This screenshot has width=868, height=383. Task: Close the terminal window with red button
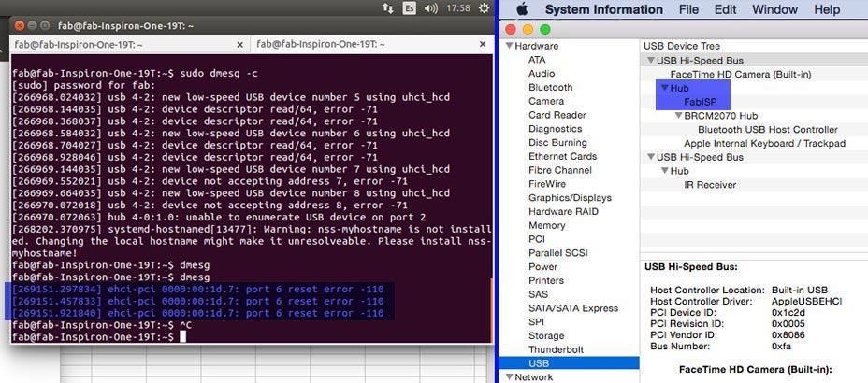(20, 25)
